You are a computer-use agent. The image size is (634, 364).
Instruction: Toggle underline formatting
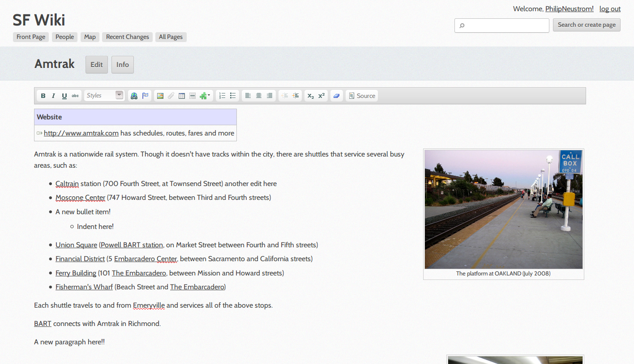(64, 96)
